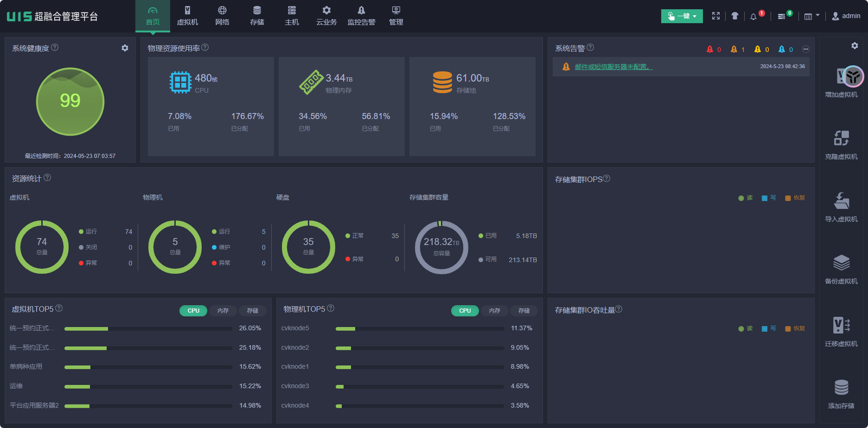The height and width of the screenshot is (428, 868).
Task: Click the Clone VM (克隆虚拟机) shortcut
Action: [841, 145]
